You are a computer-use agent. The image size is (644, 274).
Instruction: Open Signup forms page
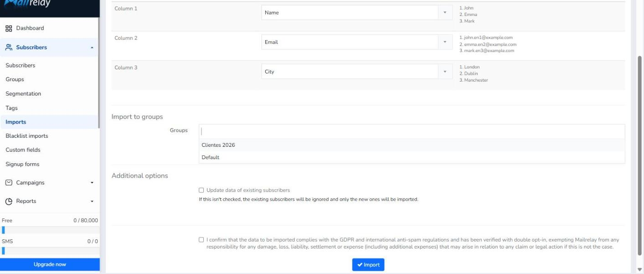(22, 164)
